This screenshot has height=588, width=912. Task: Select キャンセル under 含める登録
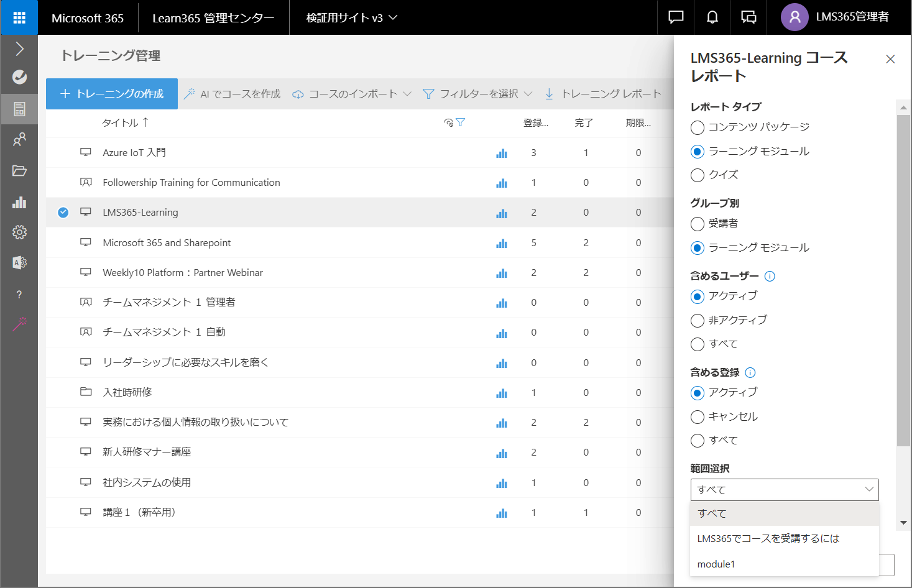coord(698,417)
